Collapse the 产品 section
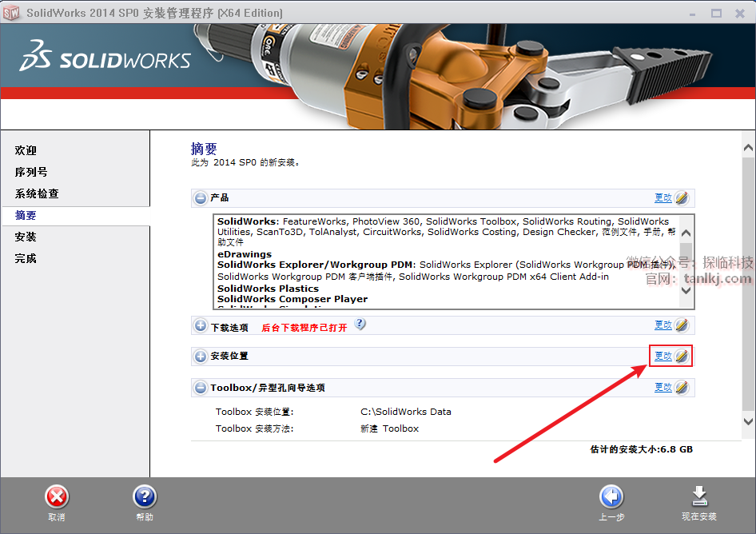The height and width of the screenshot is (534, 756). point(200,197)
